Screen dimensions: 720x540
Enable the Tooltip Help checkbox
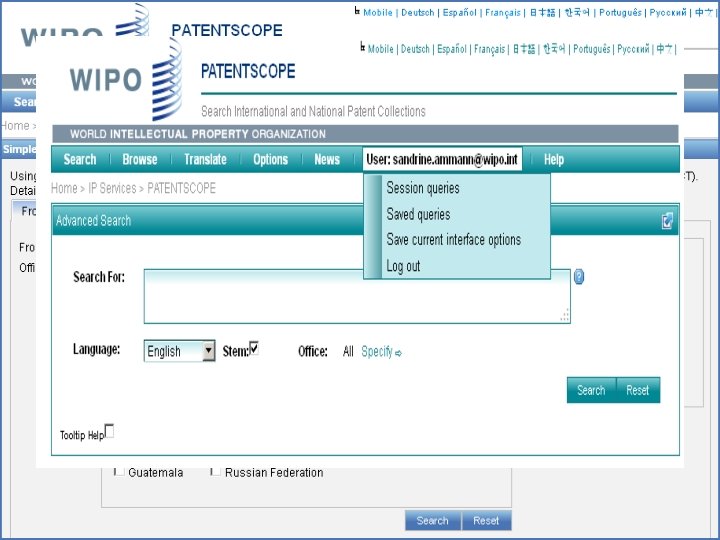tap(109, 431)
